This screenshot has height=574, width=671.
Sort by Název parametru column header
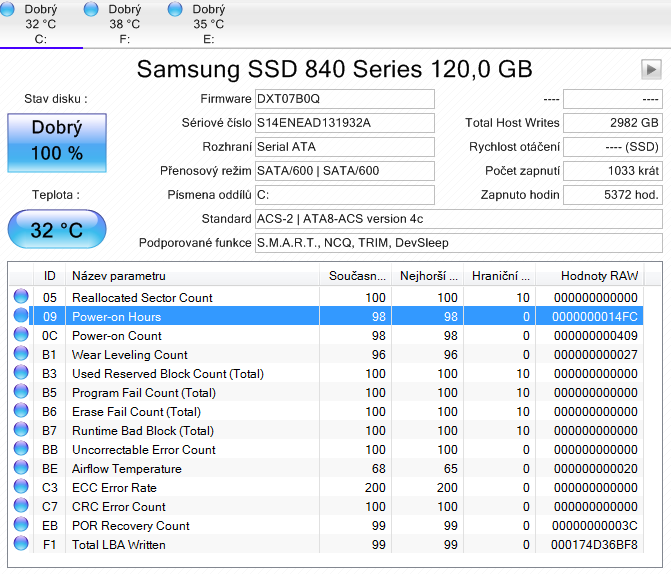[192, 276]
